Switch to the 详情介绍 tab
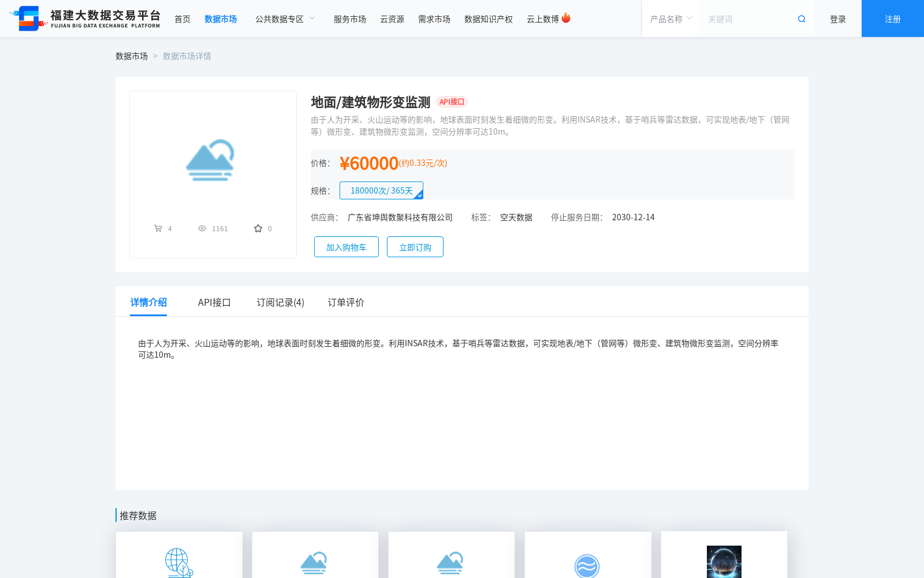 (148, 302)
